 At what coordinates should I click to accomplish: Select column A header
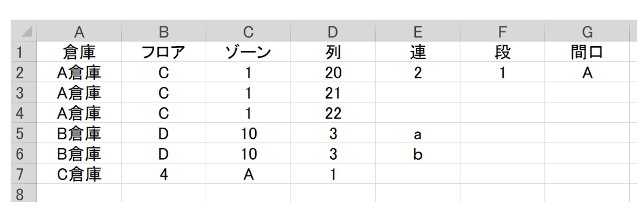(79, 32)
